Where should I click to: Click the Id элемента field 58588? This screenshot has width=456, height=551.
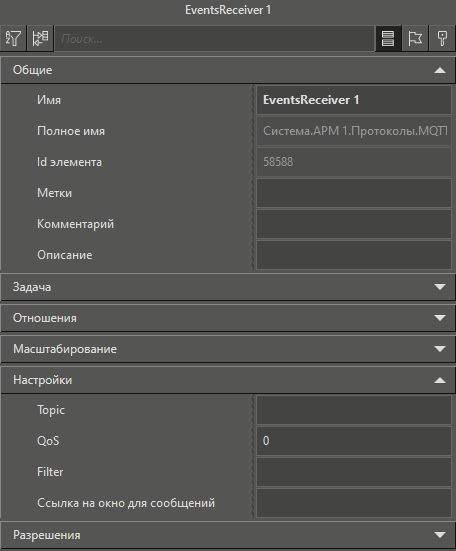[354, 162]
